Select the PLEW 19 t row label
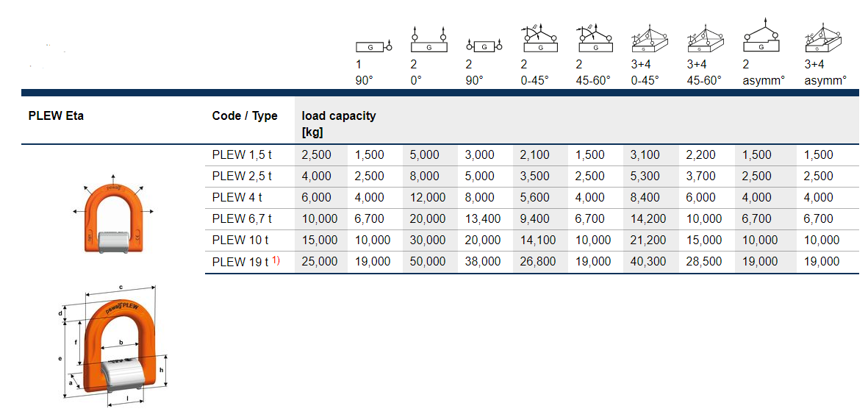Viewport: 868px width, 417px height. click(240, 262)
